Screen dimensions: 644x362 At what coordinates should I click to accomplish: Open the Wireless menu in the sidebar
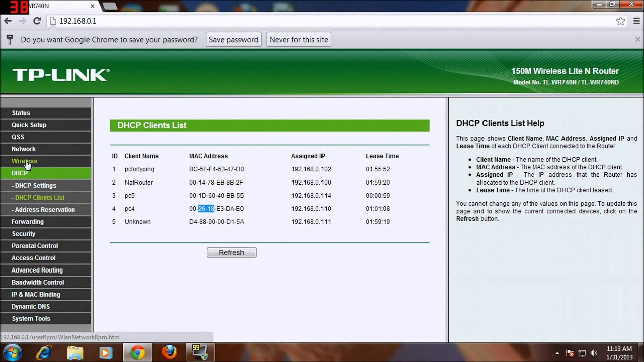click(24, 161)
